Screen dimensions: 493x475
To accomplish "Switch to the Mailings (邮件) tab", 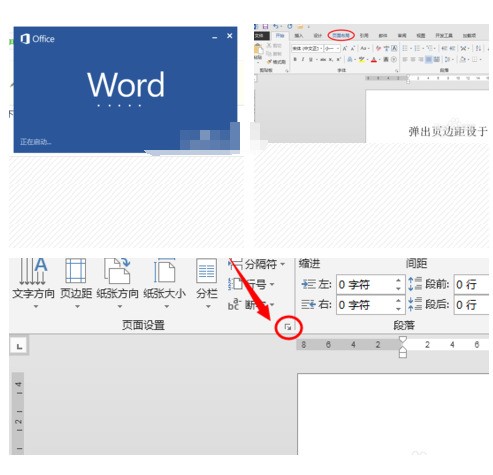I will [383, 35].
